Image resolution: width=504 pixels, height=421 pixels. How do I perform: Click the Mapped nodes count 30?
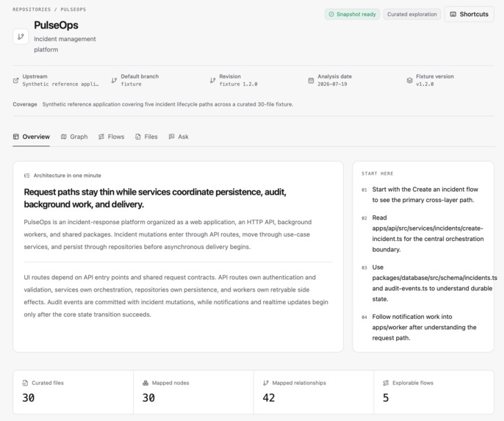[x=148, y=398]
